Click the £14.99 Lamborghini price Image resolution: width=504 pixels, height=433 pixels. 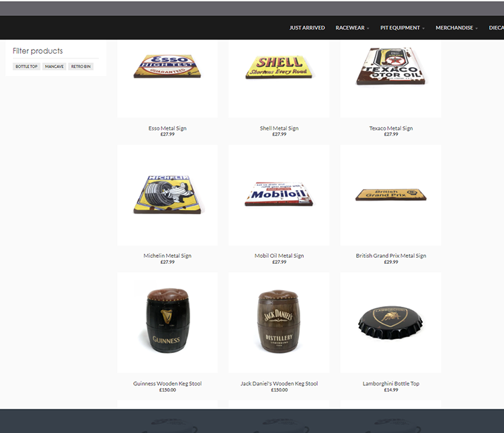391,390
